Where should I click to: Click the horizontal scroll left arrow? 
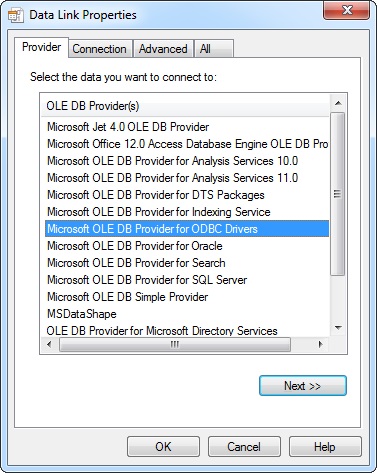[x=49, y=344]
